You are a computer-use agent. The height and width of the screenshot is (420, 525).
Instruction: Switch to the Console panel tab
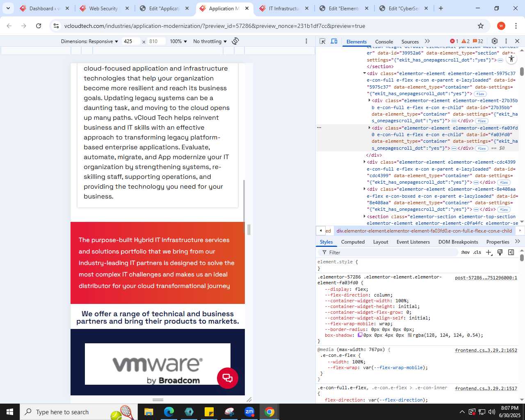click(x=384, y=41)
